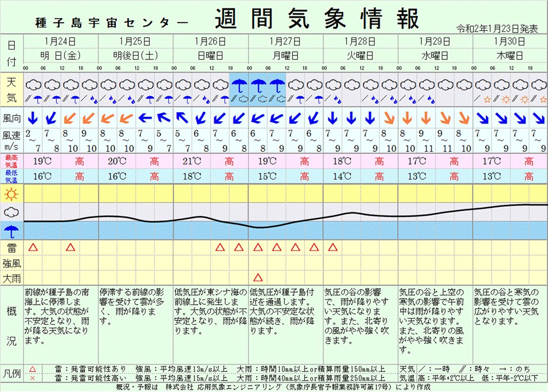Click the red × symbol in the legend
Screen dimensions: 548x392
33,378
